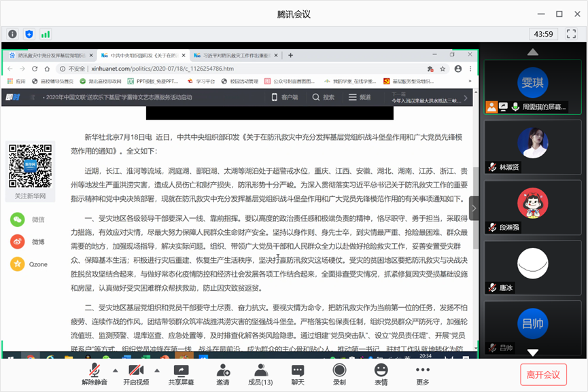The width and height of the screenshot is (588, 392).
Task: Toggle microphone with 解除静音
Action: (95, 374)
